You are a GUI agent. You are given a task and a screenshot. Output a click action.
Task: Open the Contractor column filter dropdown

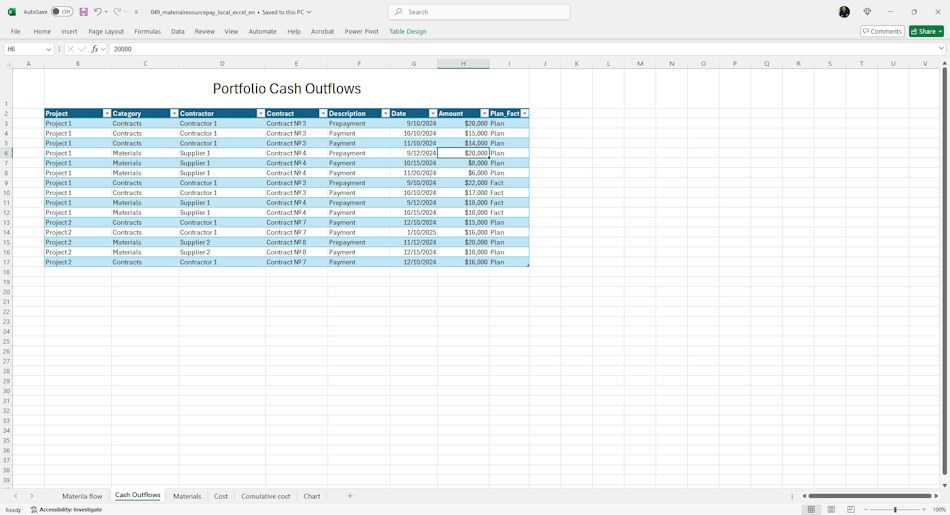(x=261, y=113)
